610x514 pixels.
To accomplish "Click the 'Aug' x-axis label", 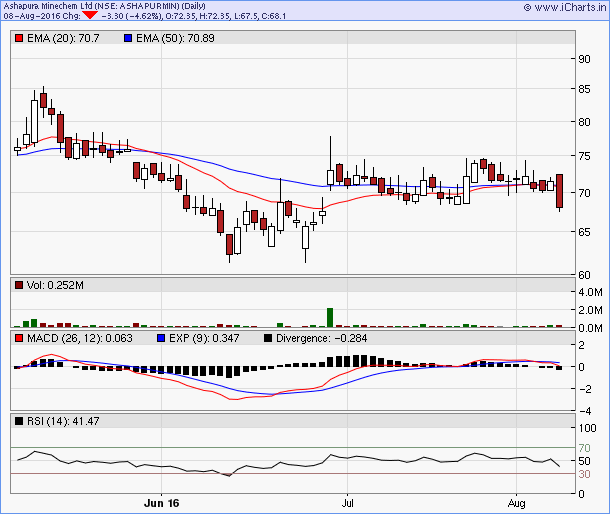I will [x=516, y=503].
